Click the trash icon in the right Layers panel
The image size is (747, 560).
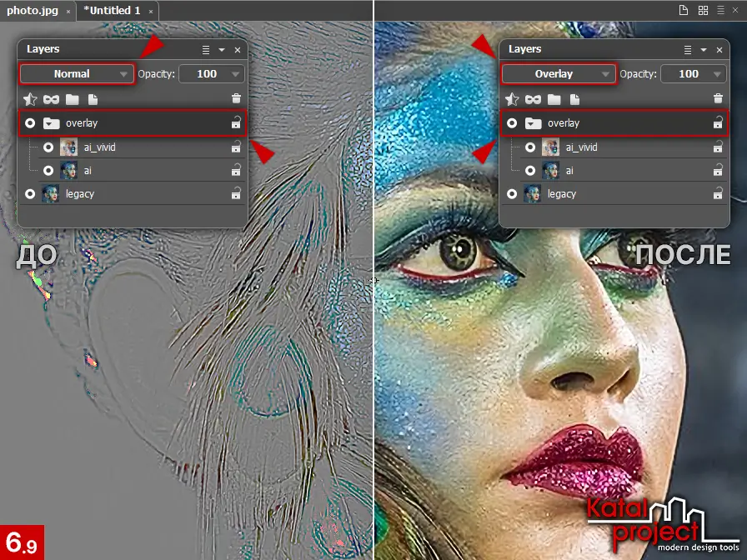pos(718,99)
